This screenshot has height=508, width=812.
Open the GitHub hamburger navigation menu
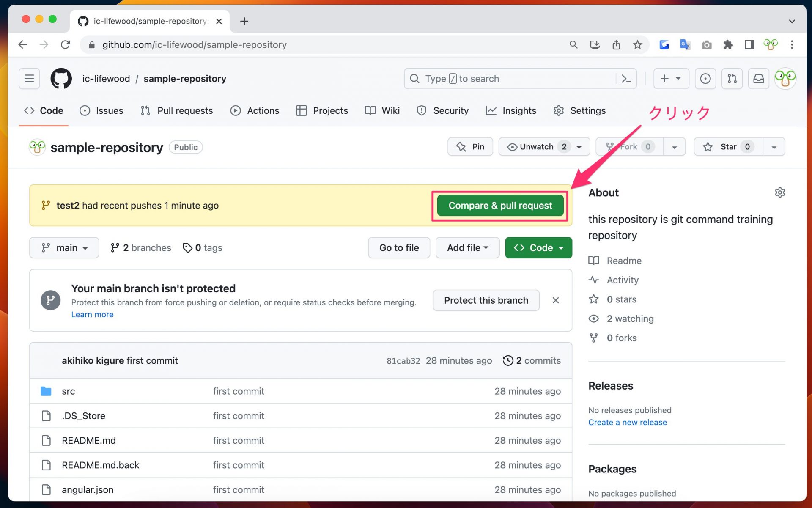29,79
